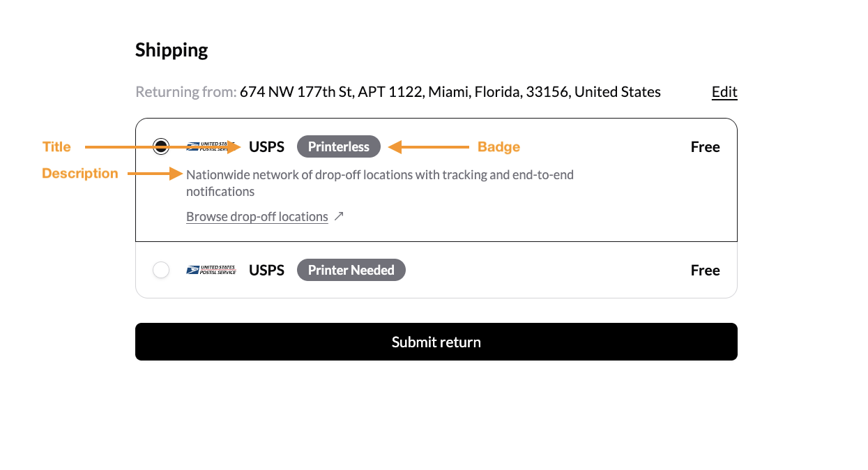The width and height of the screenshot is (868, 470).
Task: Select the USPS Printerless radio button
Action: [161, 146]
